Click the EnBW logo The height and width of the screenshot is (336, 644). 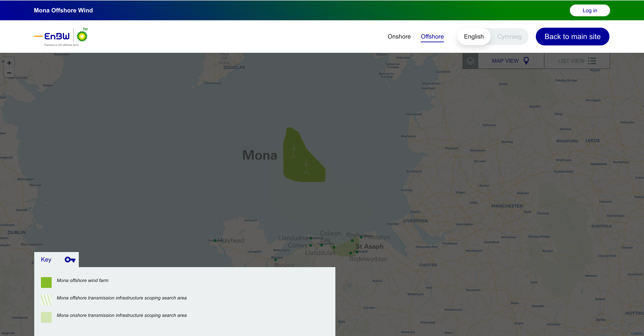[52, 36]
